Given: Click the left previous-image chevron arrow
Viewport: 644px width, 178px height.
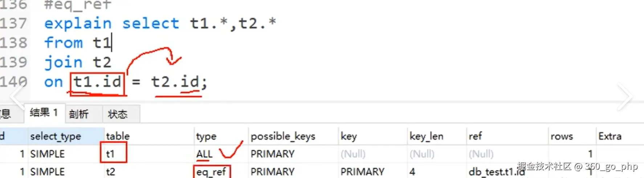Looking at the screenshot, I should point(16,97).
